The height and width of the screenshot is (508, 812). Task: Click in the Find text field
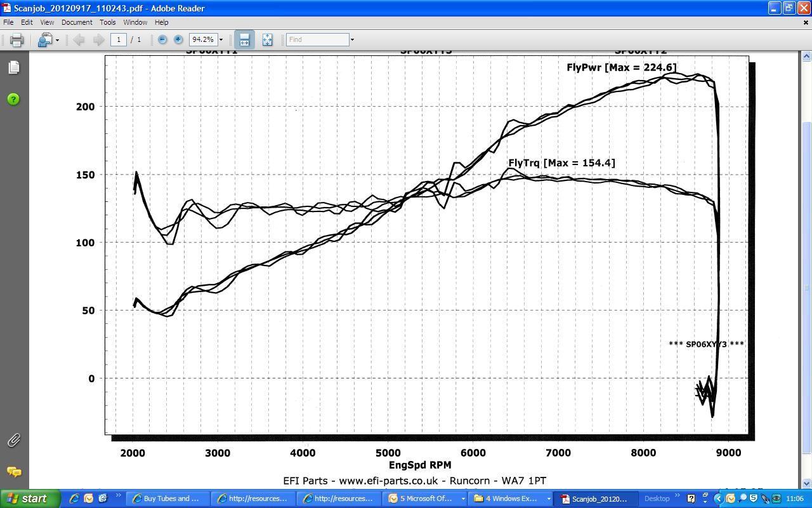[317, 39]
